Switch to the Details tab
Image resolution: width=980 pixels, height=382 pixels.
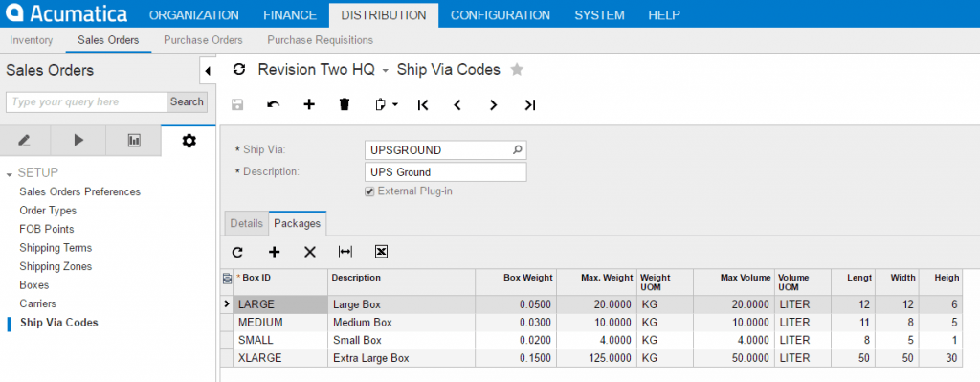pyautogui.click(x=246, y=223)
